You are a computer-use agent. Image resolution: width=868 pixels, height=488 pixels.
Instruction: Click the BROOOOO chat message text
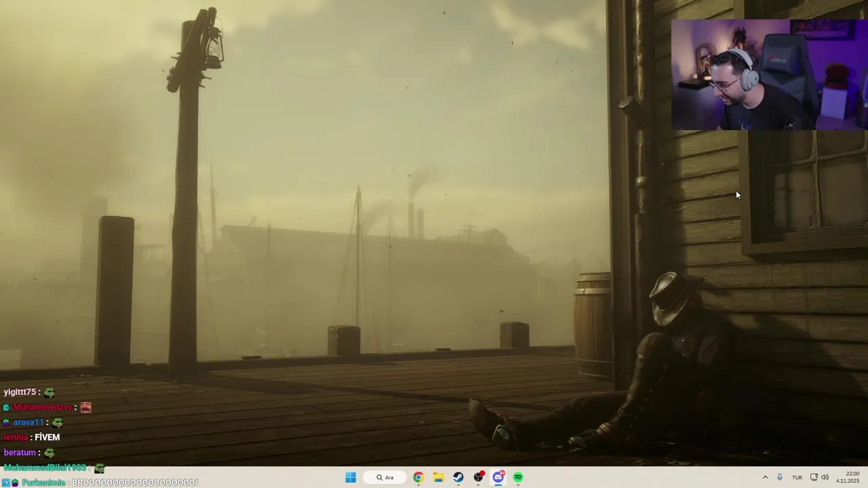135,483
